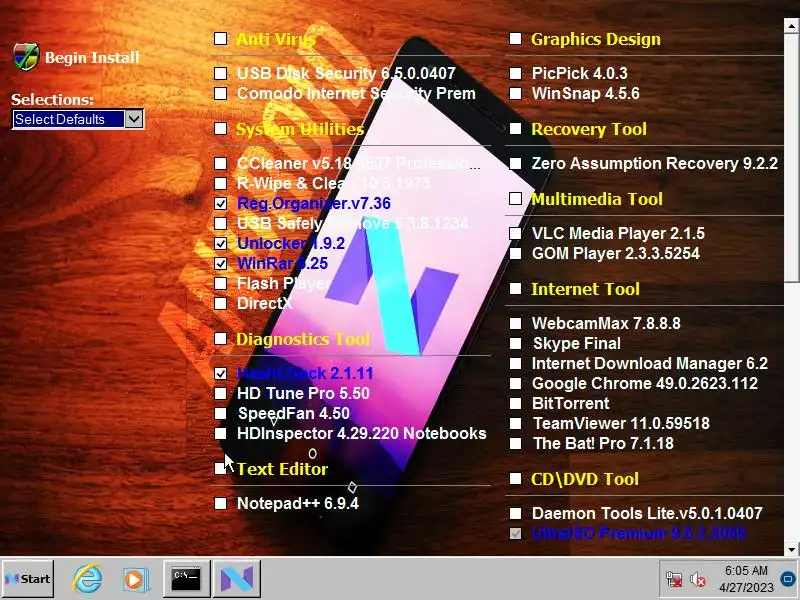
Task: Click the muted volume tray icon
Action: pyautogui.click(x=697, y=580)
